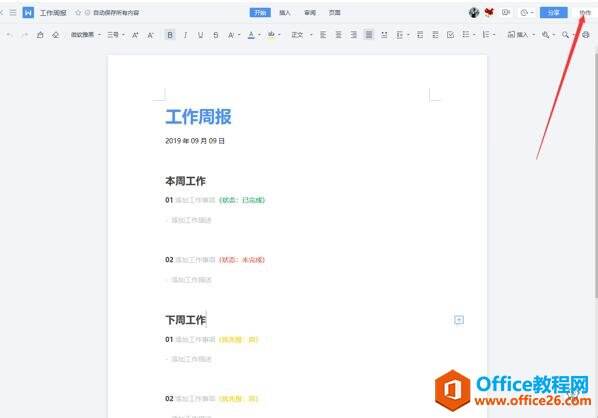Switch to the 插入 tab
Screen dimensions: 598x418
pyautogui.click(x=285, y=13)
